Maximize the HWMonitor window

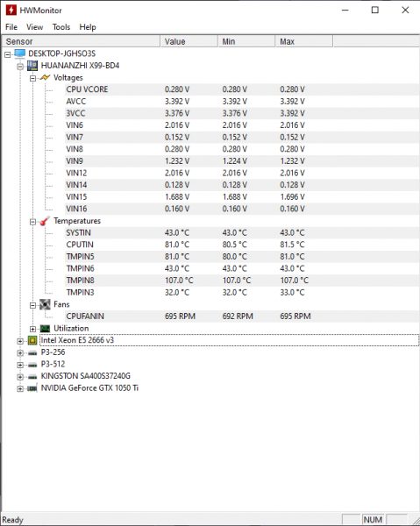pos(375,10)
